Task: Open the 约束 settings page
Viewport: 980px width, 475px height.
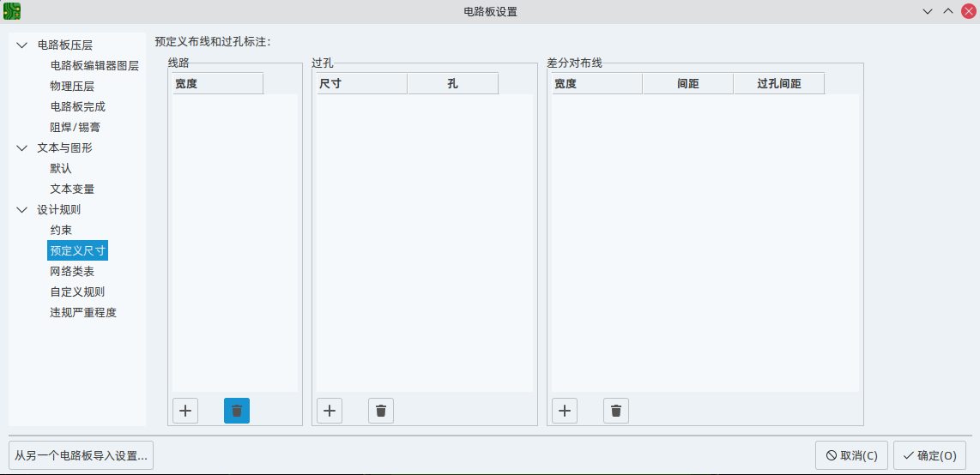Action: (61, 230)
